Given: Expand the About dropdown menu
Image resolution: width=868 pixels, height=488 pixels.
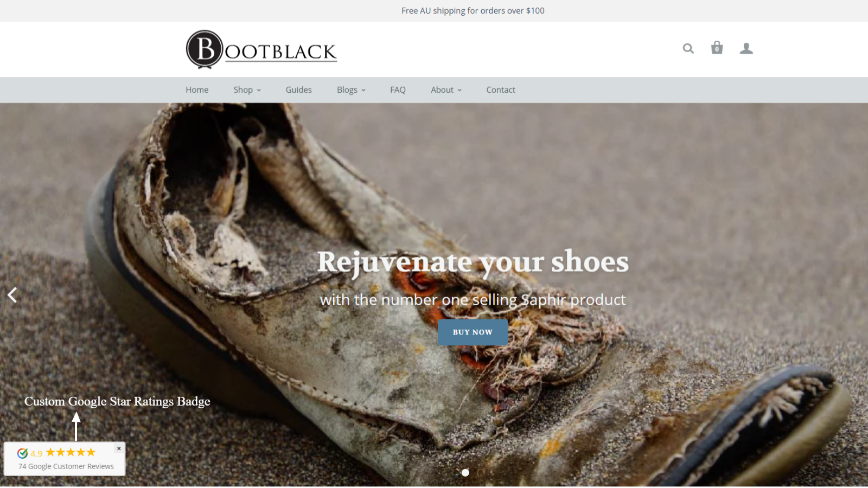Looking at the screenshot, I should click(x=446, y=90).
